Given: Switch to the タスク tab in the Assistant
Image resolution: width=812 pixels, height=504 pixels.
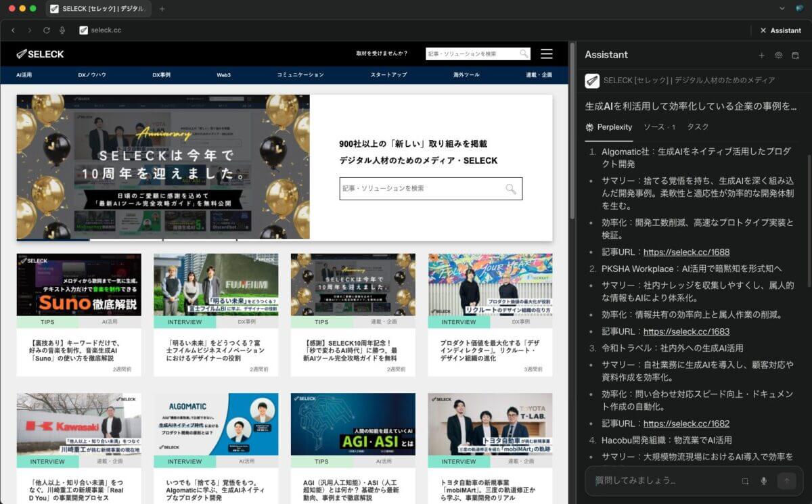Looking at the screenshot, I should [x=698, y=127].
